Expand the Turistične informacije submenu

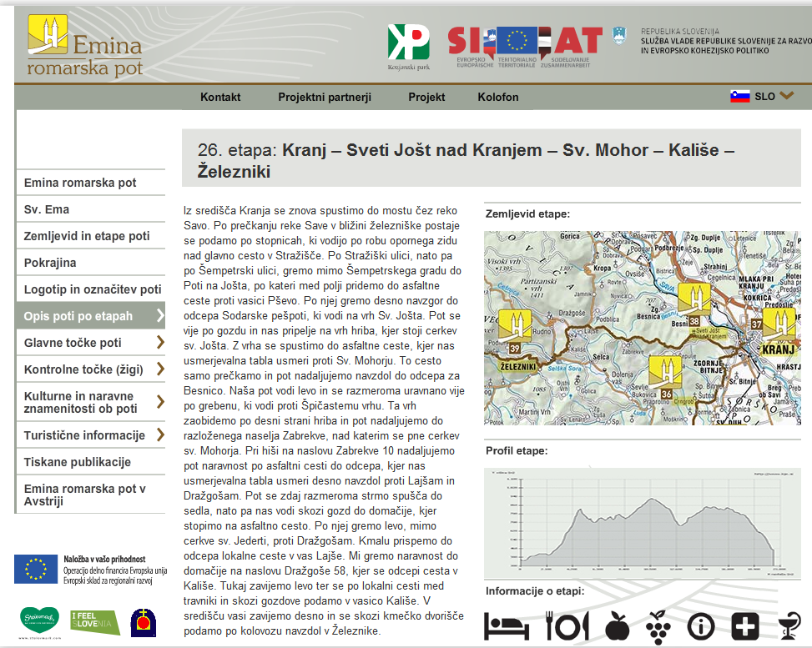click(160, 435)
